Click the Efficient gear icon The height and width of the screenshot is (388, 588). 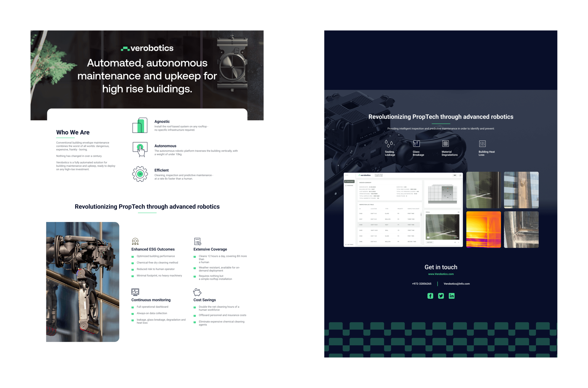[140, 174]
